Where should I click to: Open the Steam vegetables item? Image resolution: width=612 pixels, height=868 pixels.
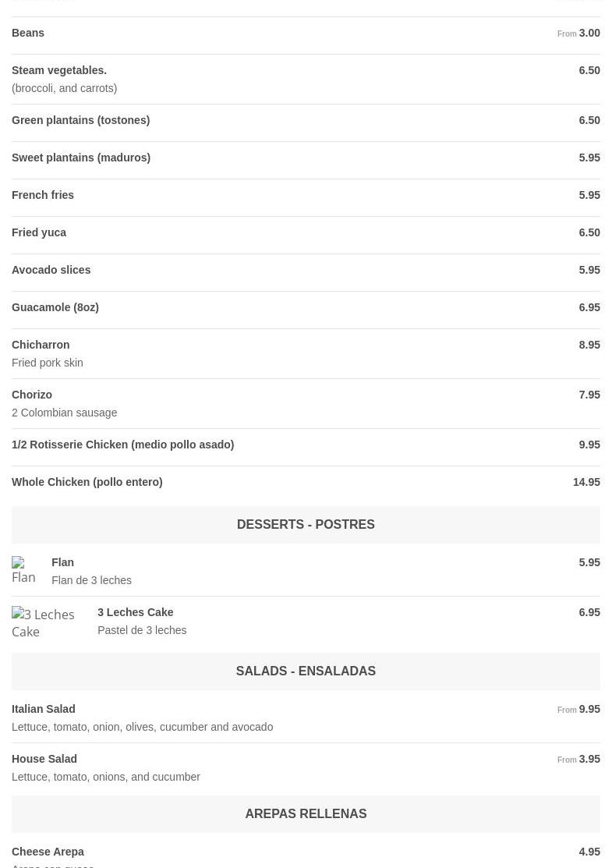point(59,71)
